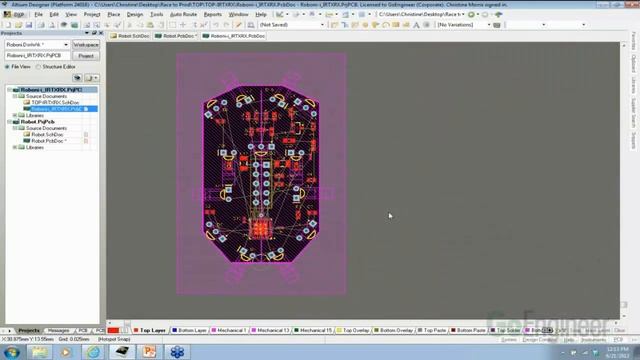Viewport: 640px width, 360px height.
Task: Open the Auto Route menu
Action: pyautogui.click(x=183, y=14)
